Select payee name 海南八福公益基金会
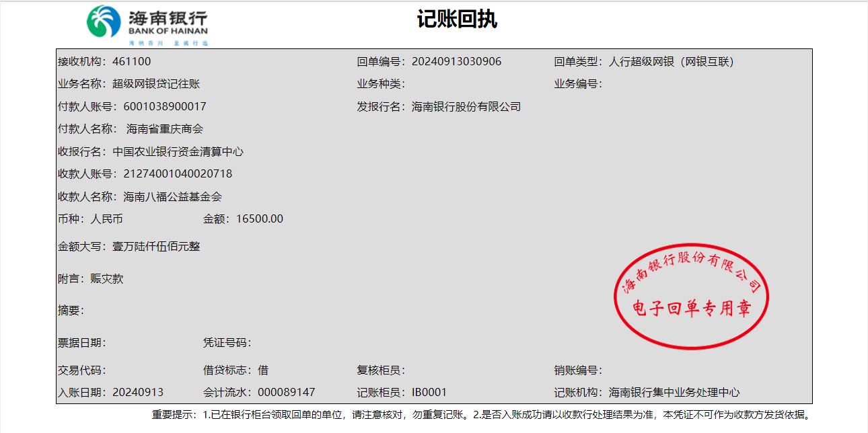Viewport: 868px width, 433px height. click(x=172, y=196)
